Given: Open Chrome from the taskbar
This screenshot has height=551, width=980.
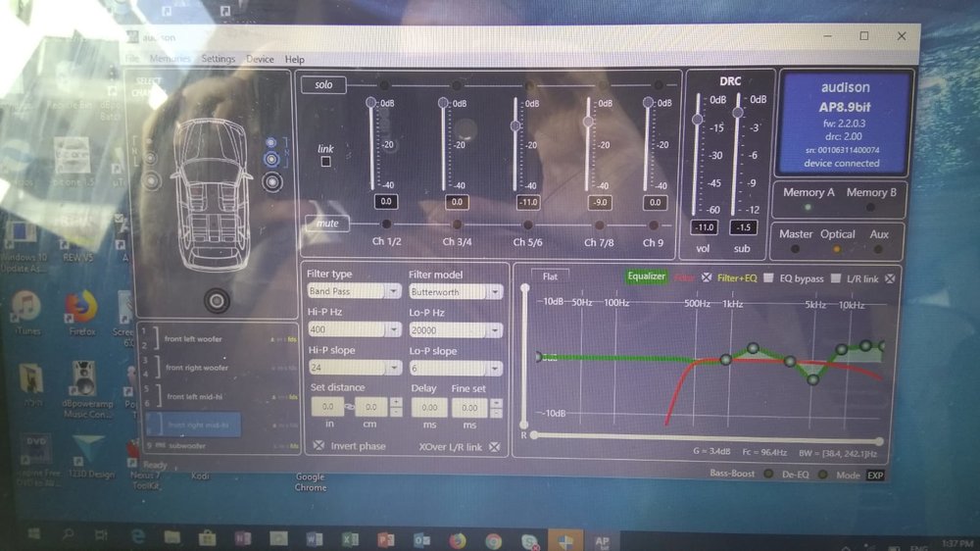Looking at the screenshot, I should 493,541.
